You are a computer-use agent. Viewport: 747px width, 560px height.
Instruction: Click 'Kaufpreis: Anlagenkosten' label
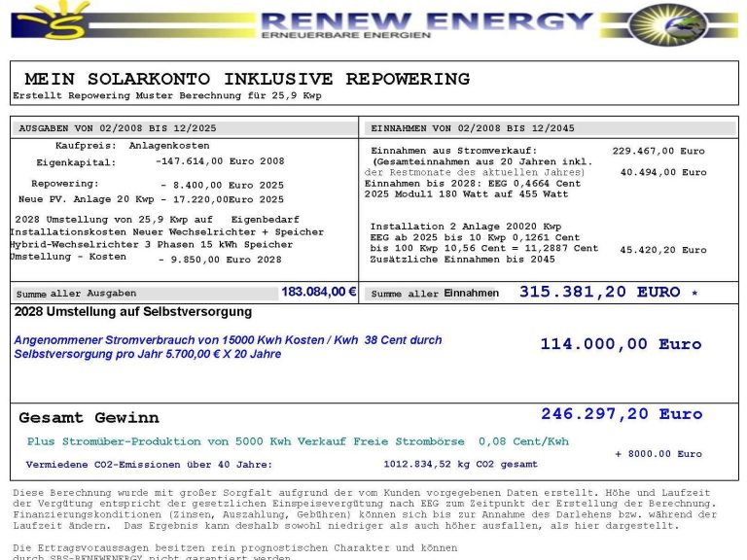(132, 146)
